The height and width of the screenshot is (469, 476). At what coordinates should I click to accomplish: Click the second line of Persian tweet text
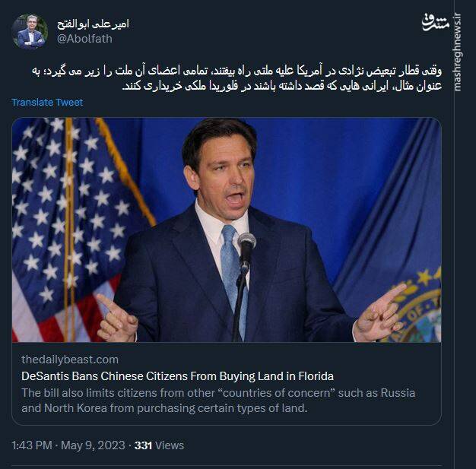(x=281, y=87)
